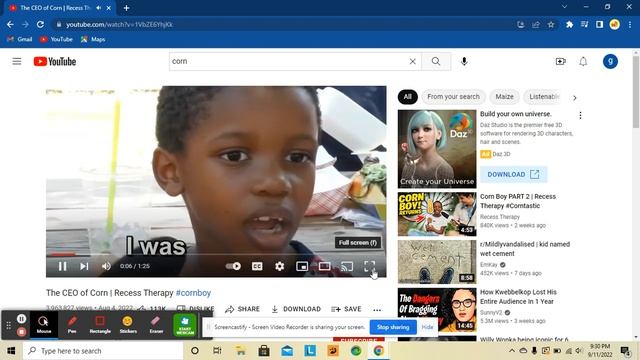640x360 pixels.
Task: Download the video below the player
Action: tap(296, 309)
